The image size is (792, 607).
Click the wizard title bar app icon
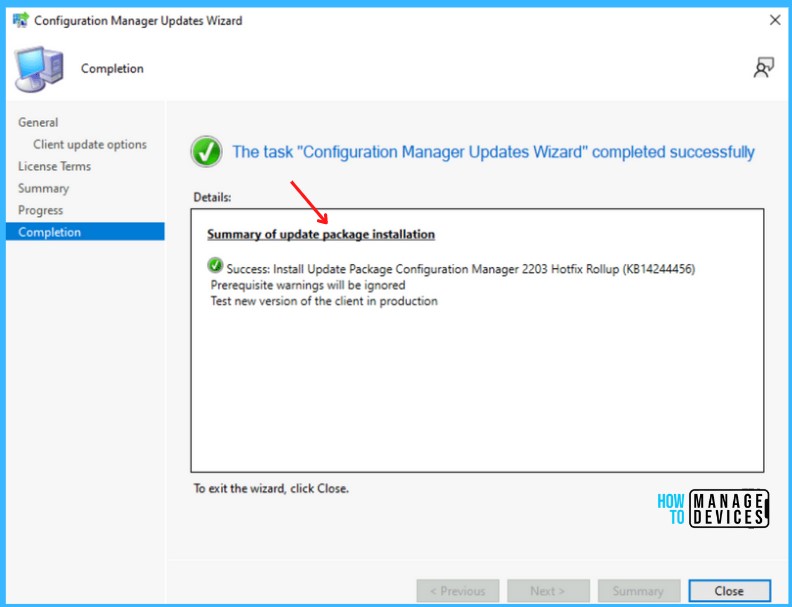(x=21, y=20)
